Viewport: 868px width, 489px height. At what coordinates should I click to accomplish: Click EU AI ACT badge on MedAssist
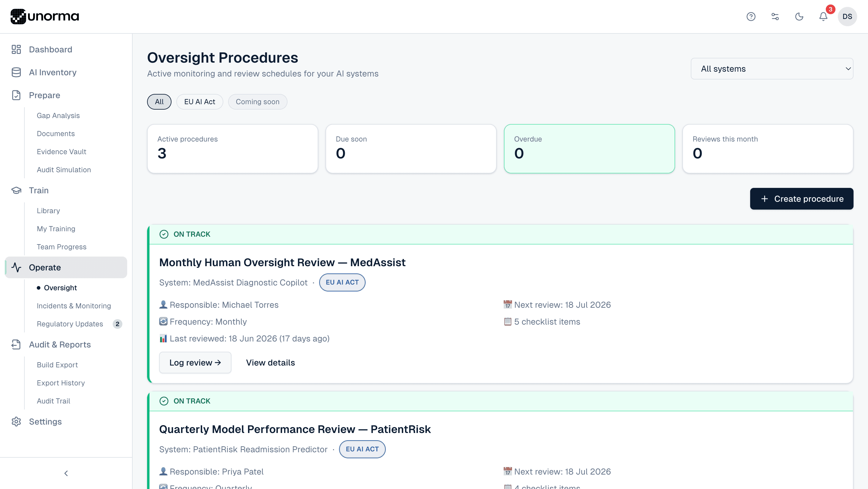click(342, 282)
